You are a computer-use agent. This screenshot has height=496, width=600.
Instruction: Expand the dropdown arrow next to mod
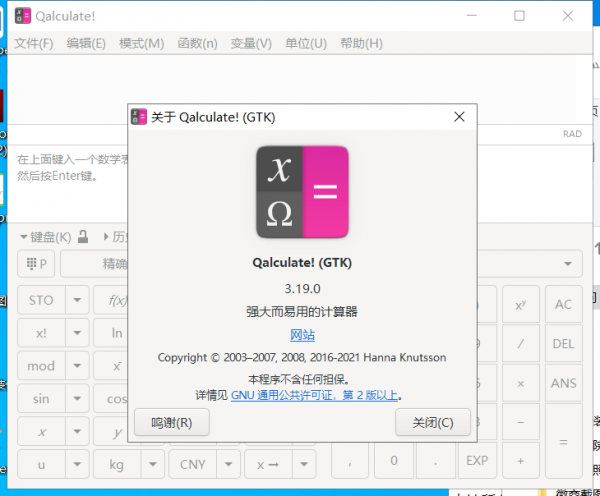click(77, 366)
